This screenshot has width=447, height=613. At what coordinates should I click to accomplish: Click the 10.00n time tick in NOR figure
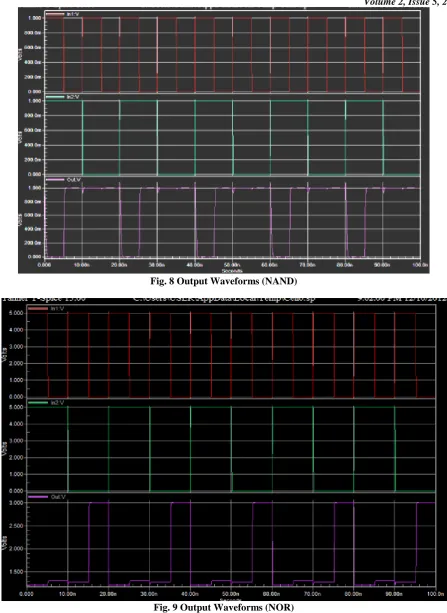pos(67,593)
